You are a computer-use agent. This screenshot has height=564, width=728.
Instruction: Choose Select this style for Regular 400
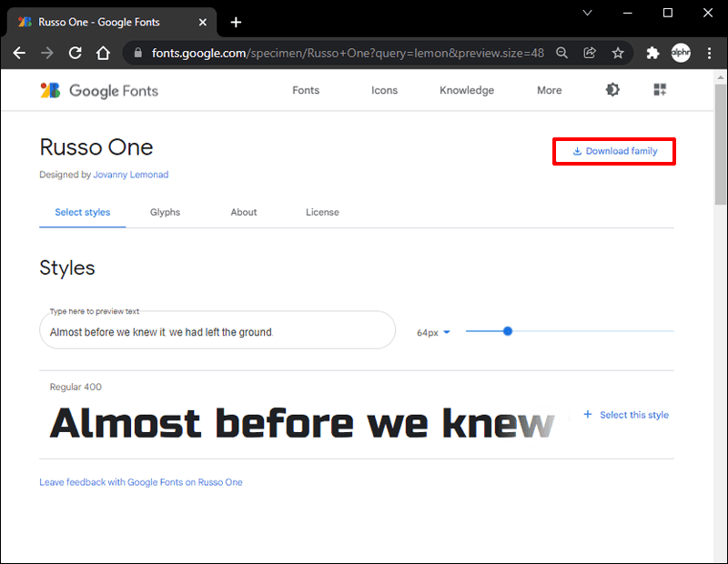pyautogui.click(x=626, y=415)
